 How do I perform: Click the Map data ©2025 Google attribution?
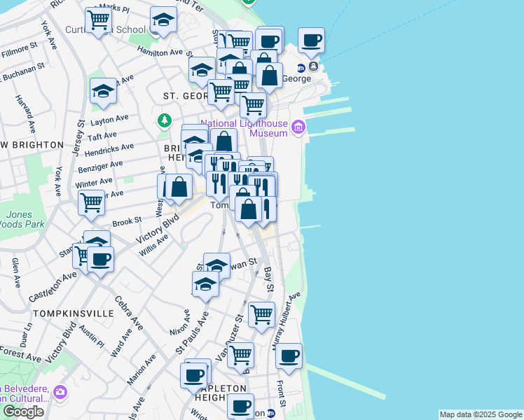point(481,414)
